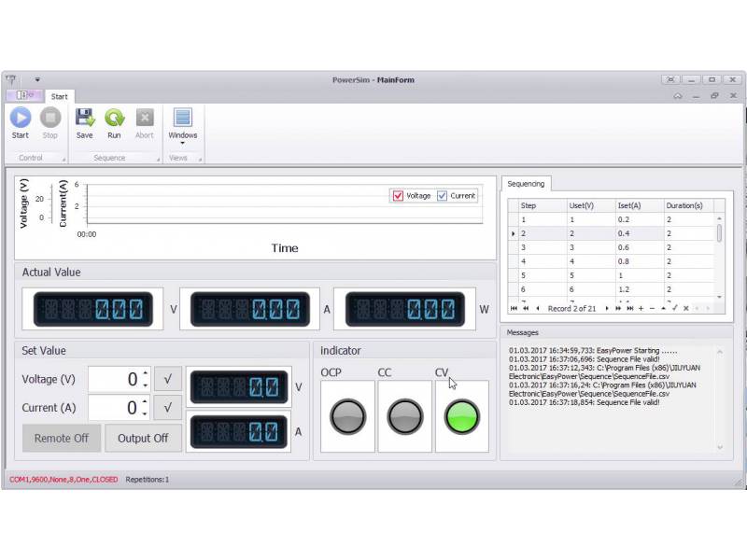Image resolution: width=747 pixels, height=560 pixels.
Task: Delete record using minus icon in navigator
Action: tap(652, 308)
